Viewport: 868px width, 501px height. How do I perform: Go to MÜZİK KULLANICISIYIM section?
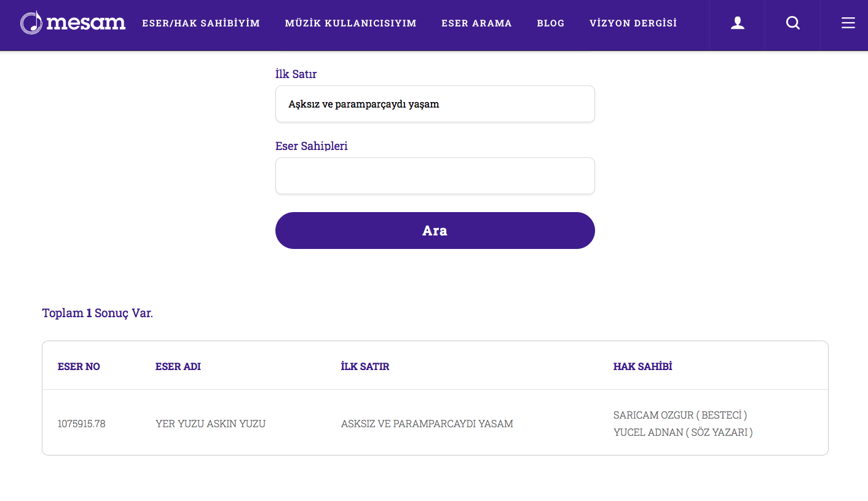pyautogui.click(x=350, y=23)
